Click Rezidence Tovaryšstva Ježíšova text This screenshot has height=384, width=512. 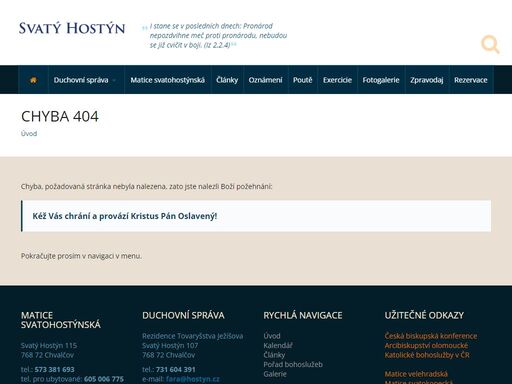coord(193,336)
